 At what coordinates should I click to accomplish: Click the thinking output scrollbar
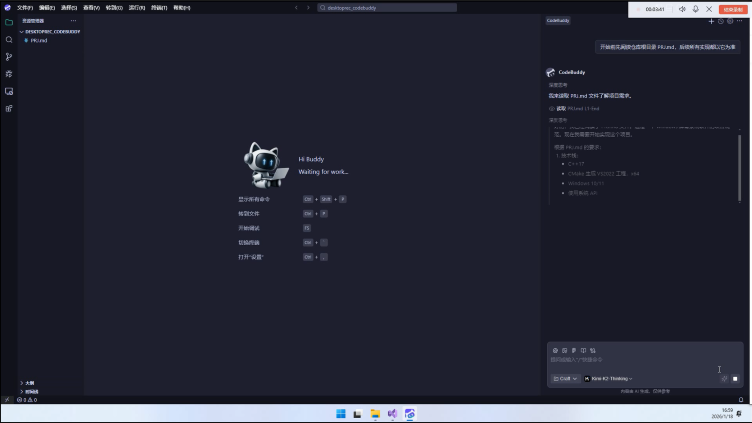(x=739, y=168)
